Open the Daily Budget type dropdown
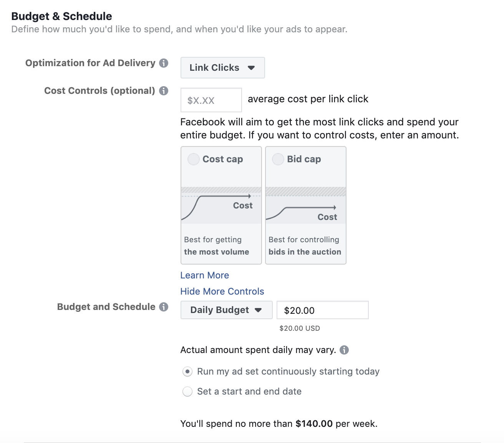Image resolution: width=504 pixels, height=443 pixels. coord(227,310)
